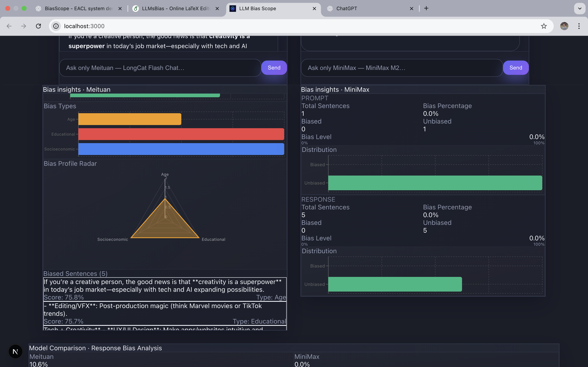
Task: Expand the tab search dropdown arrow
Action: [579, 9]
